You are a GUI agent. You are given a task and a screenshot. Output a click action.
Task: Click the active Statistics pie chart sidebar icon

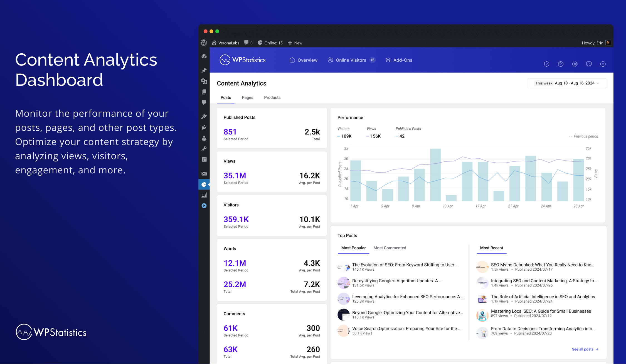pyautogui.click(x=204, y=184)
